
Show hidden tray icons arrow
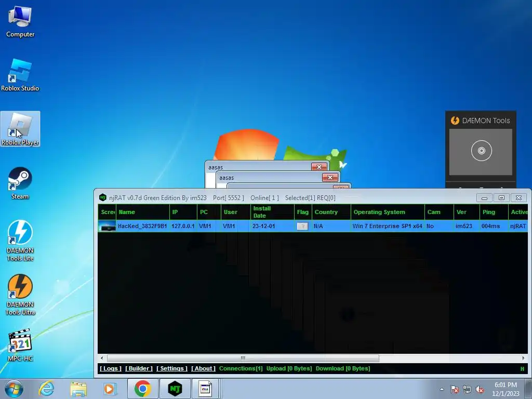click(x=442, y=389)
